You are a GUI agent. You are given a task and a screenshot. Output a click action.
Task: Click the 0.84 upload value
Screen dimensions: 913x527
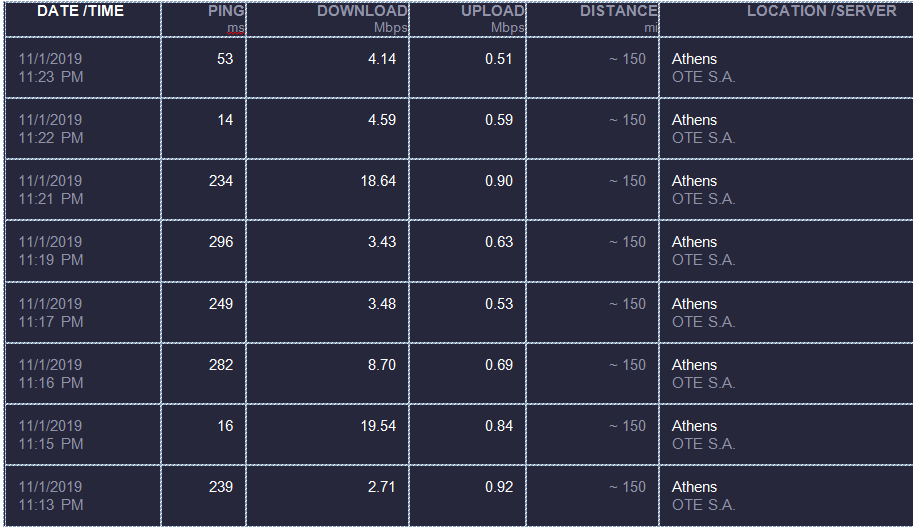[499, 426]
